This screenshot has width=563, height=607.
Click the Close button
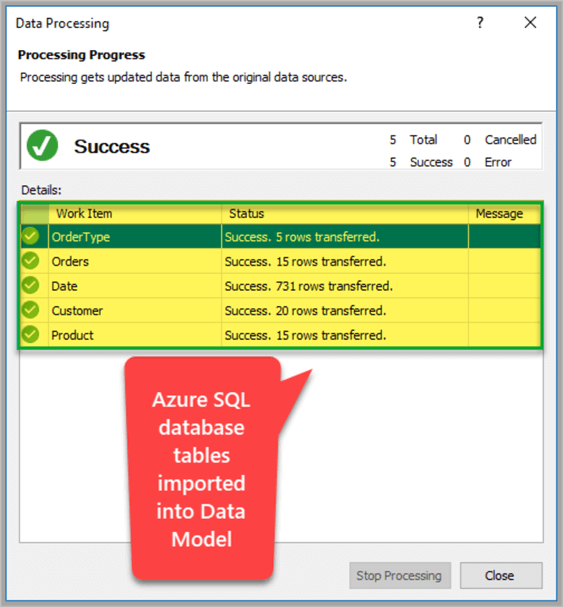[501, 575]
